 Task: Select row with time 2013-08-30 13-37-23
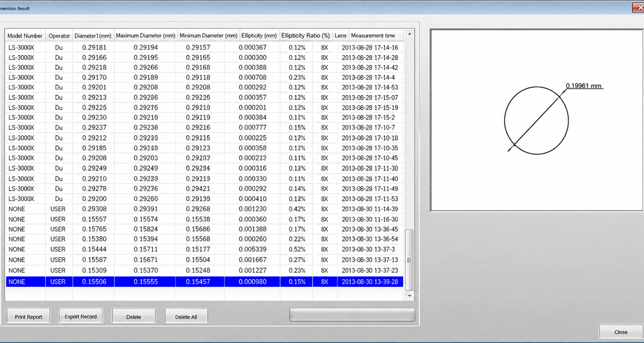tap(204, 270)
